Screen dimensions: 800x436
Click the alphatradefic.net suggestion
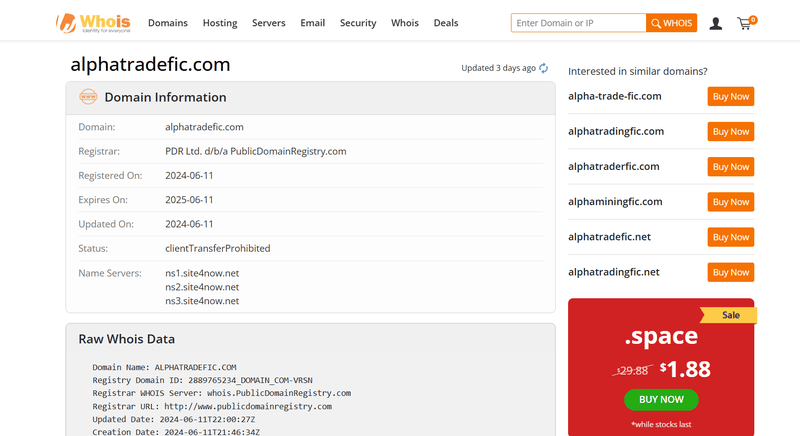609,237
